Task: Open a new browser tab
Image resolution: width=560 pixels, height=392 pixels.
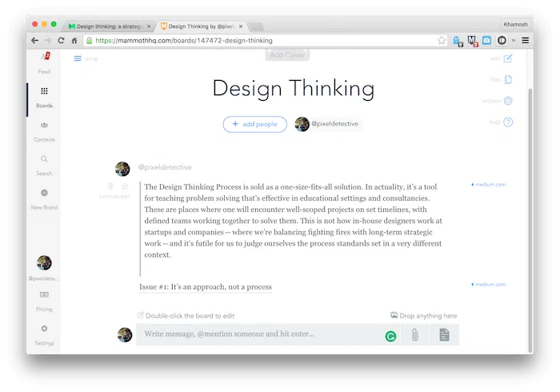Action: (x=257, y=26)
